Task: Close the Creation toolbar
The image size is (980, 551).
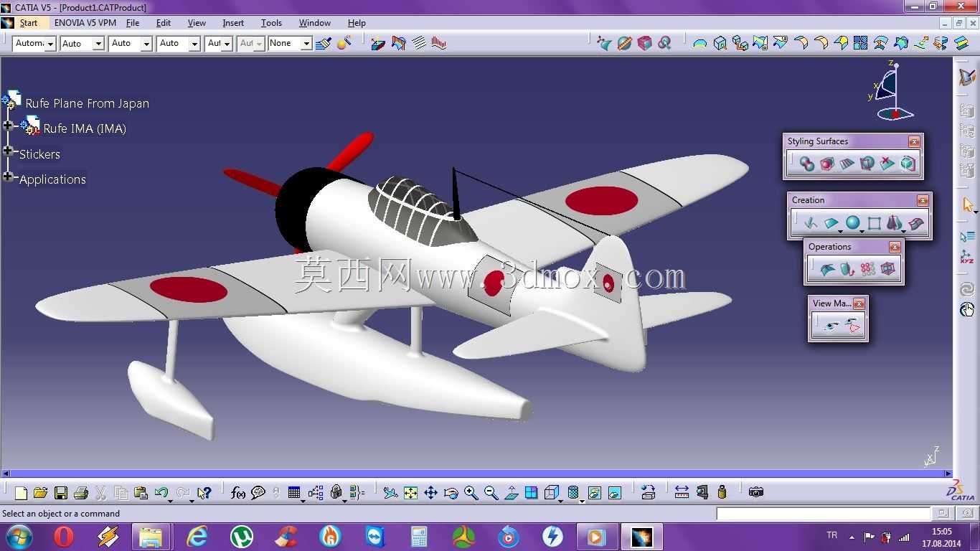Action: pos(923,200)
